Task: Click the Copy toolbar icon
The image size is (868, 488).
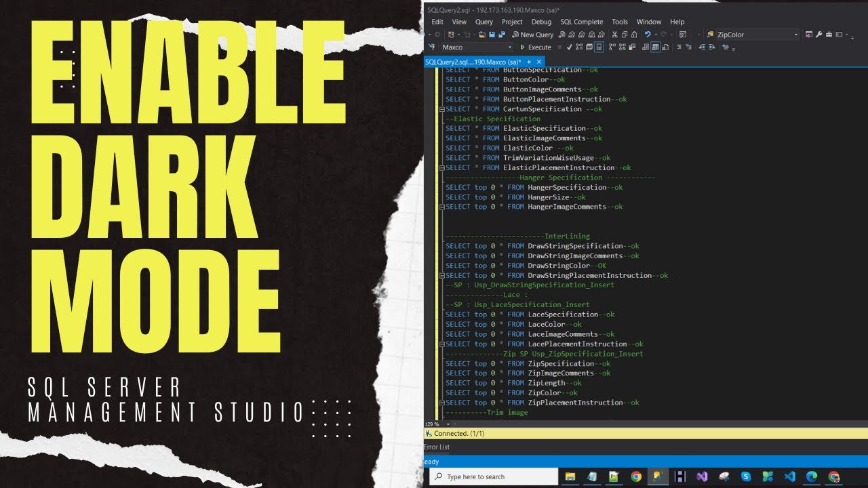Action: tap(625, 35)
